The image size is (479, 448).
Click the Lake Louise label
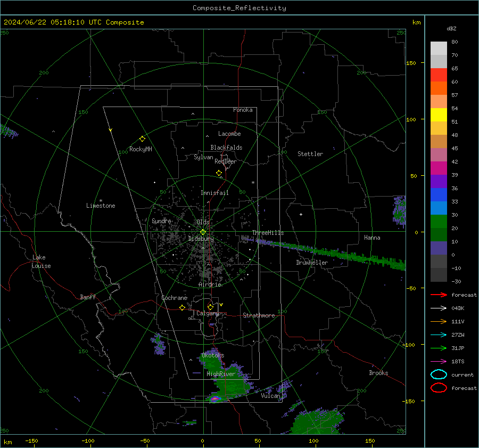click(x=41, y=262)
